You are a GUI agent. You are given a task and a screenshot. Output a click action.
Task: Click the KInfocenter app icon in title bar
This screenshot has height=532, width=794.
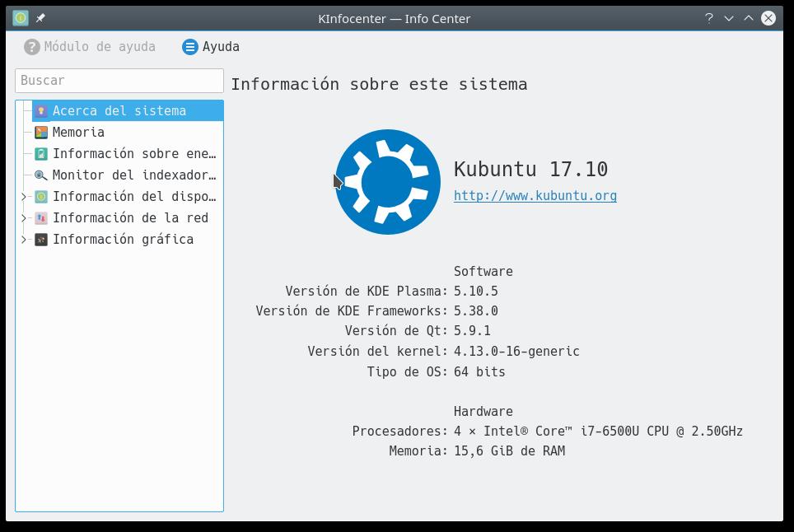click(21, 18)
